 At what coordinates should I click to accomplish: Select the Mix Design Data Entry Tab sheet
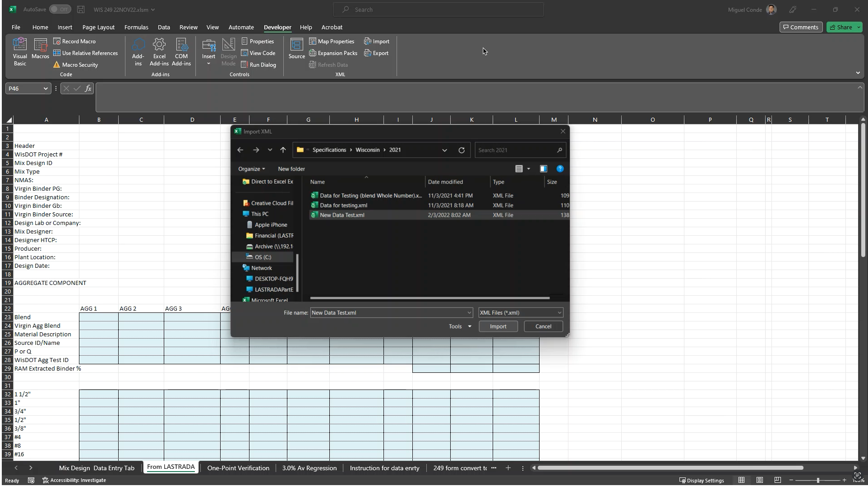coord(97,468)
